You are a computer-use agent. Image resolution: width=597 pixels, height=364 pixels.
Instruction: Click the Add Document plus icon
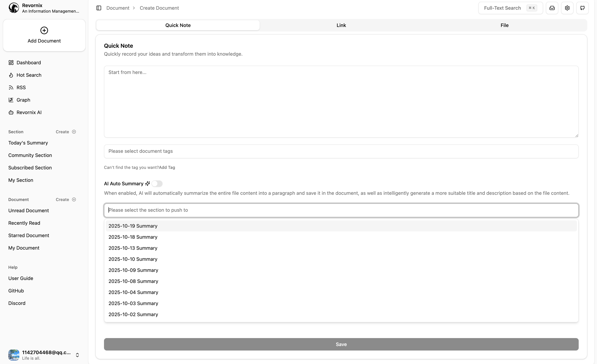44,30
